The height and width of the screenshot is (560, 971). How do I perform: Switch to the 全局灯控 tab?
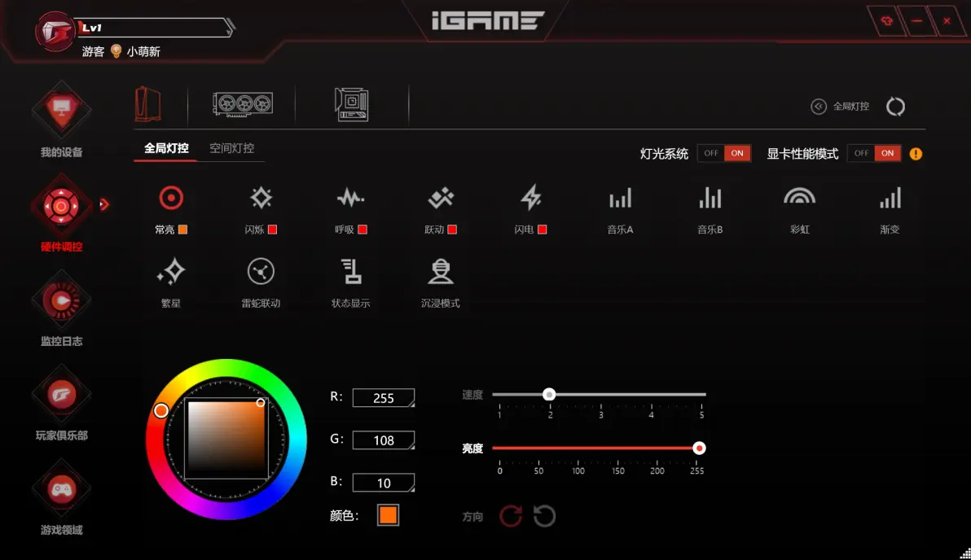pyautogui.click(x=166, y=148)
